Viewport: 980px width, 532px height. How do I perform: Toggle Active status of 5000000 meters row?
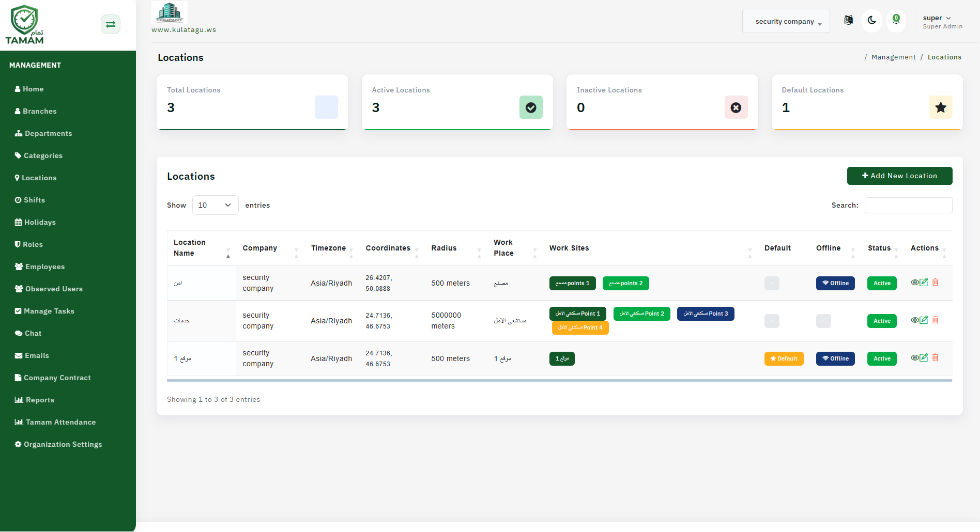[882, 321]
